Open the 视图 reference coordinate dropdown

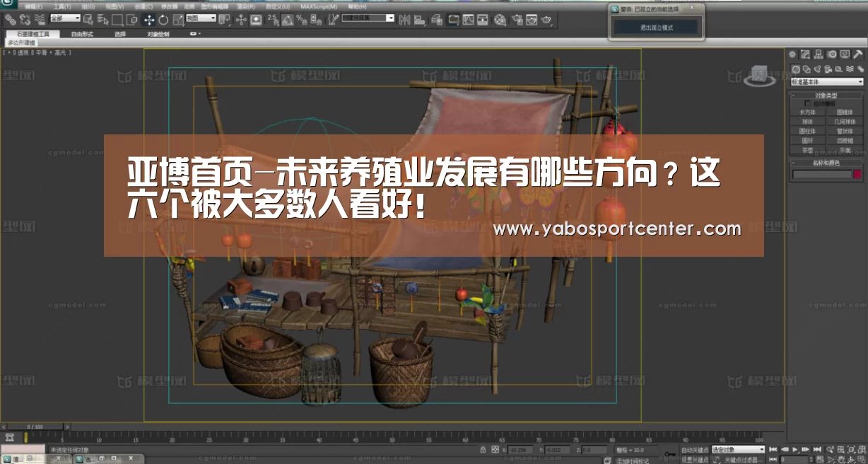(x=201, y=18)
